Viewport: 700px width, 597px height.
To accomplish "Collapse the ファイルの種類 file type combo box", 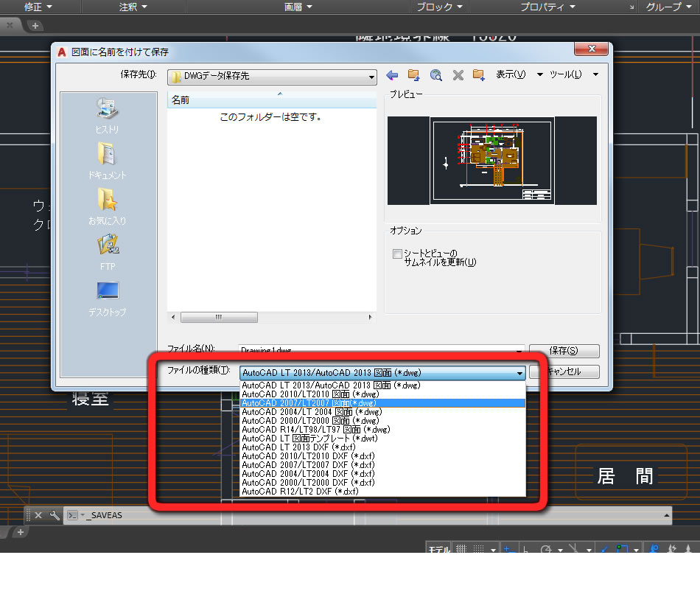I will point(519,373).
